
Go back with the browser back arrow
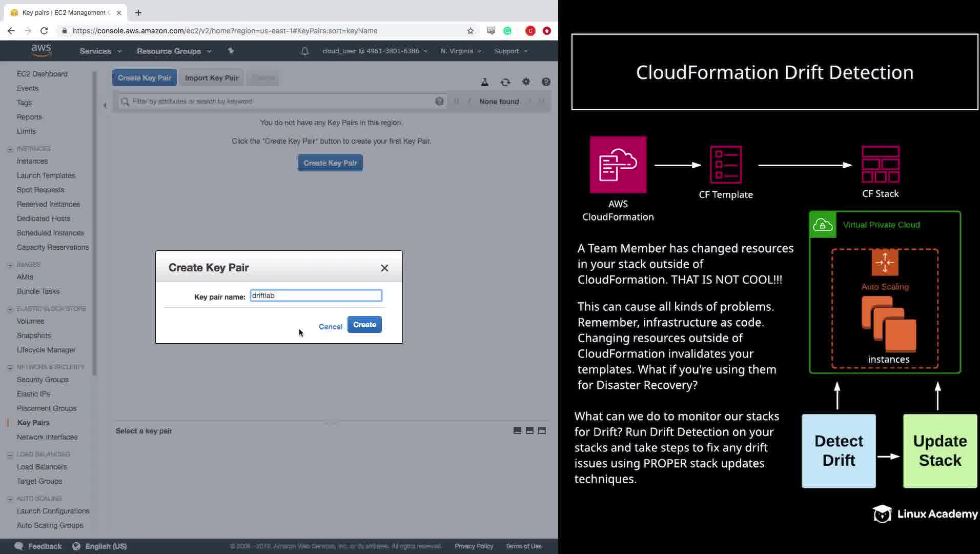pyautogui.click(x=11, y=31)
